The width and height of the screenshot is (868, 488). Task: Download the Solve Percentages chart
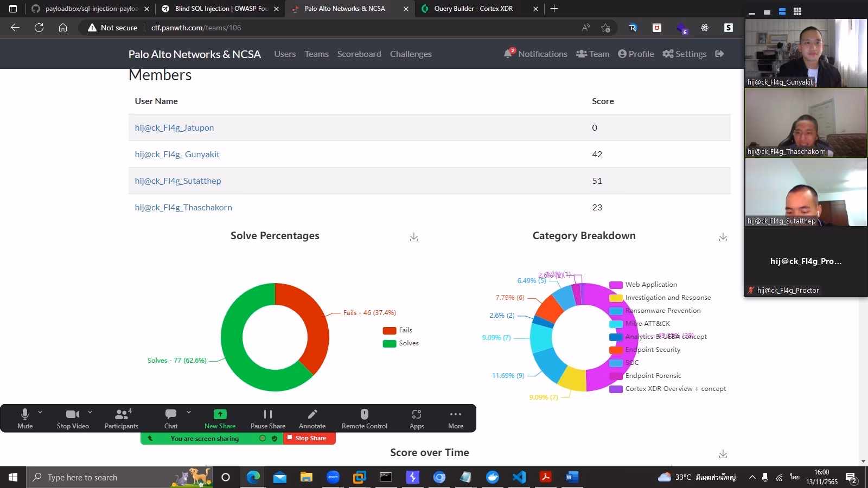(414, 237)
